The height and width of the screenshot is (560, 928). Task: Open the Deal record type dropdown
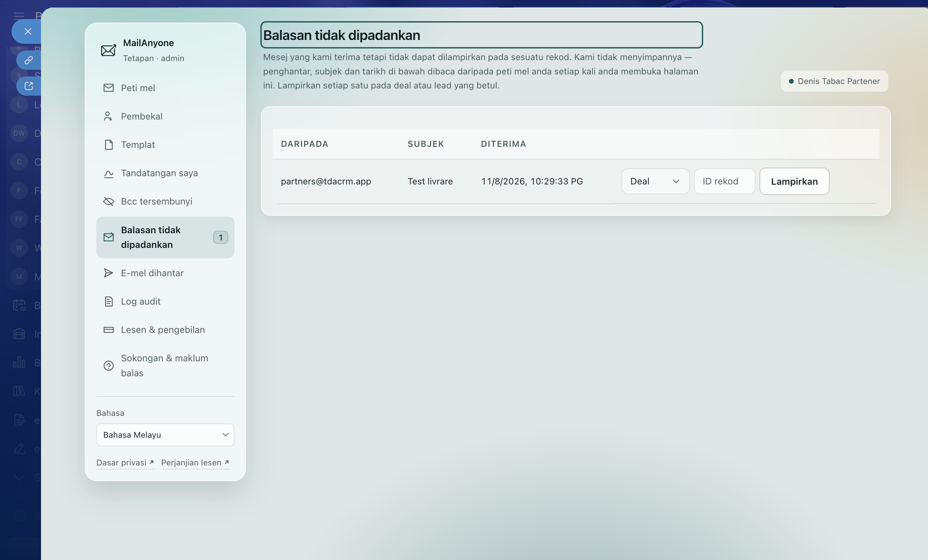tap(655, 181)
